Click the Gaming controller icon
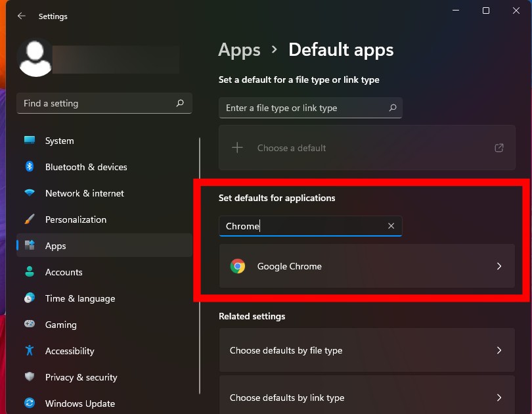The image size is (532, 414). click(30, 324)
